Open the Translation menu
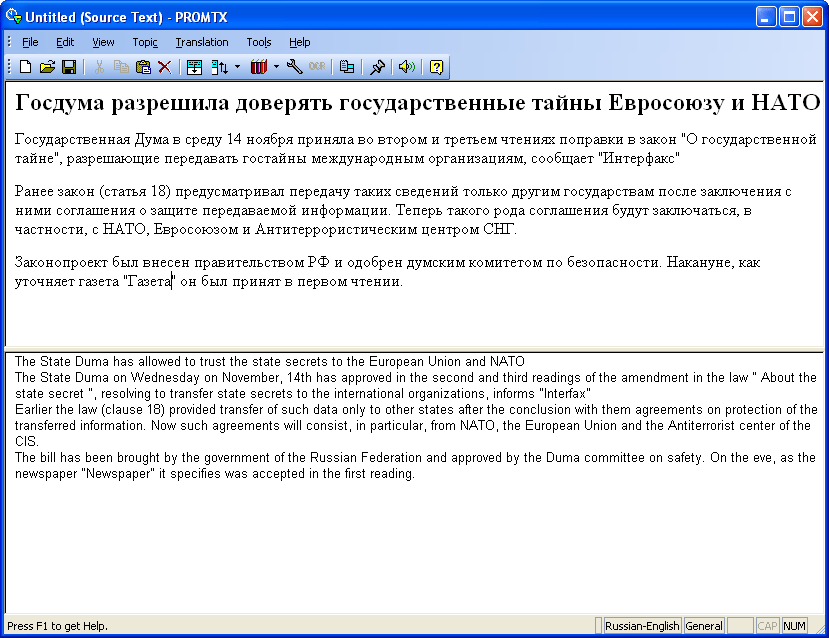Image resolution: width=829 pixels, height=638 pixels. [x=202, y=42]
